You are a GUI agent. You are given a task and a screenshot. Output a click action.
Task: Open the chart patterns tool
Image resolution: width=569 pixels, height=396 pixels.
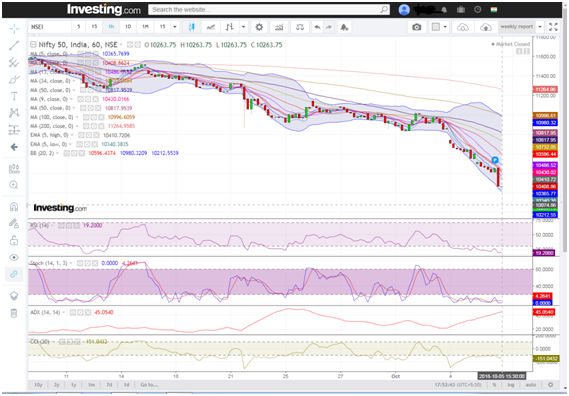coord(14,113)
